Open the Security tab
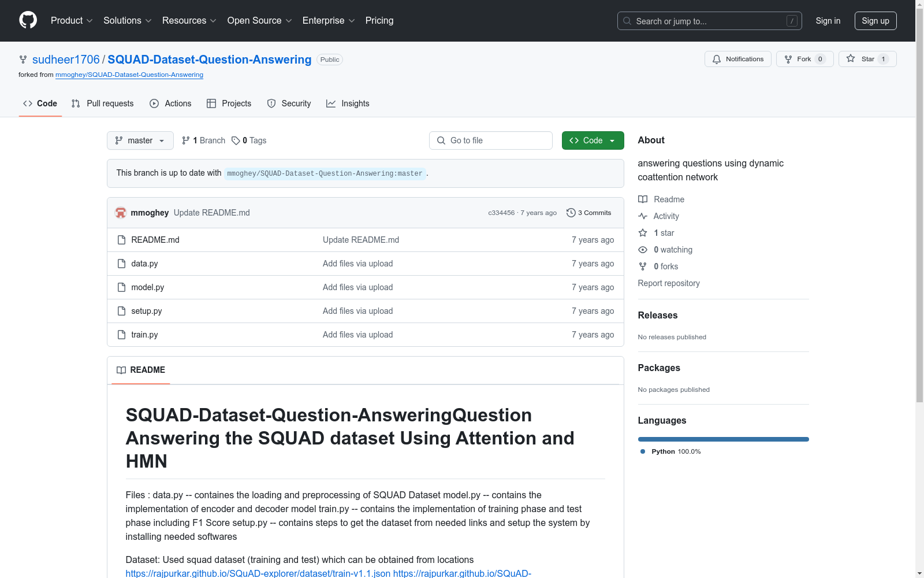The height and width of the screenshot is (578, 924). 289,103
